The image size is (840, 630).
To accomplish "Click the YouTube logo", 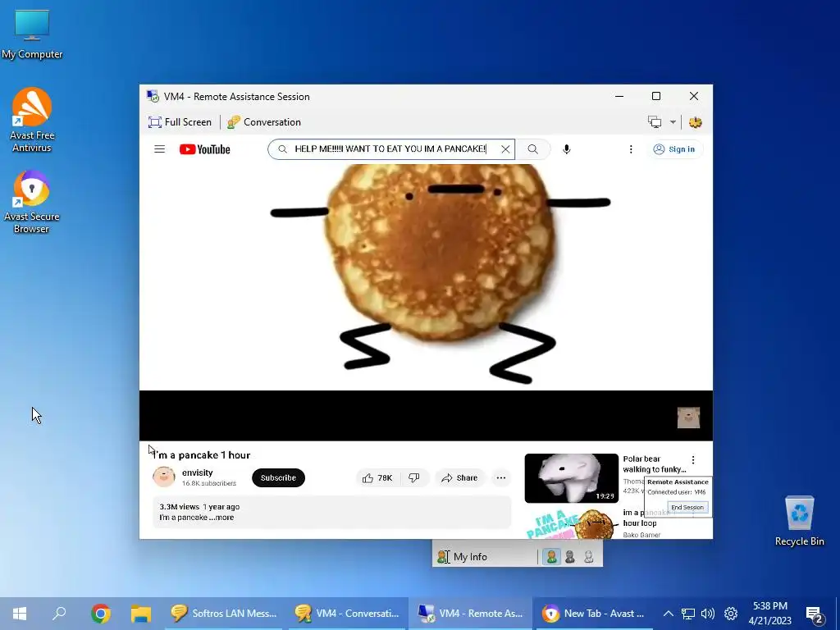I will point(204,149).
